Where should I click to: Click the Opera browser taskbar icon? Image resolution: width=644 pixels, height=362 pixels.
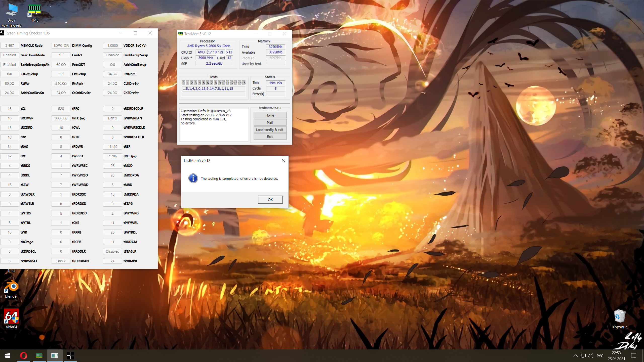click(23, 355)
